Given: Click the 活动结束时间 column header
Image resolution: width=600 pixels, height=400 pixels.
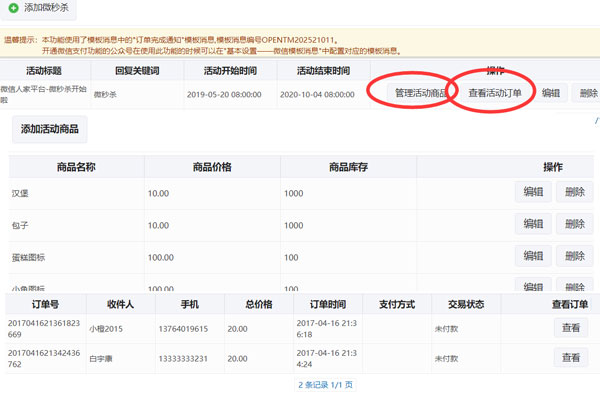Looking at the screenshot, I should [323, 71].
